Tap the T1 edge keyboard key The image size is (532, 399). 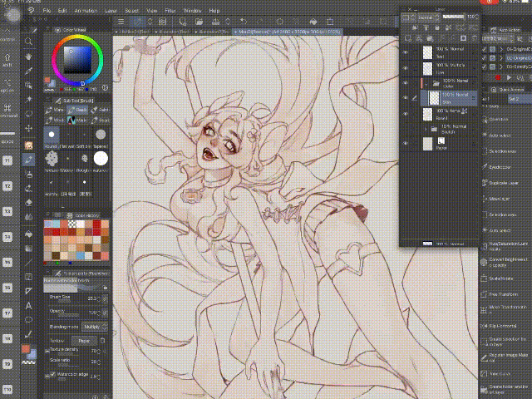coord(7,160)
